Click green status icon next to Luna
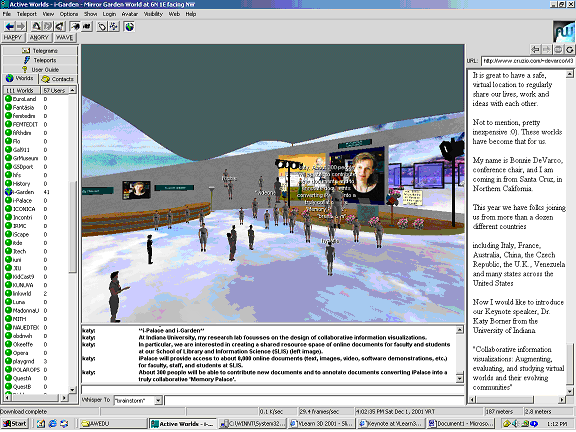Image resolution: width=576 pixels, height=432 pixels. click(8, 302)
